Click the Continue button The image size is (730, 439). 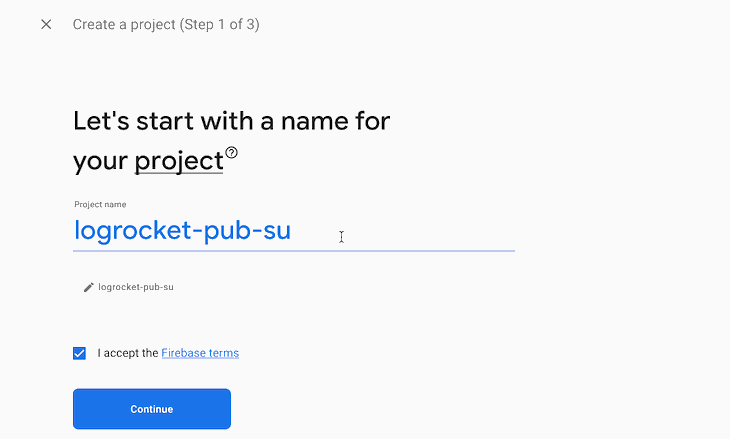click(152, 409)
